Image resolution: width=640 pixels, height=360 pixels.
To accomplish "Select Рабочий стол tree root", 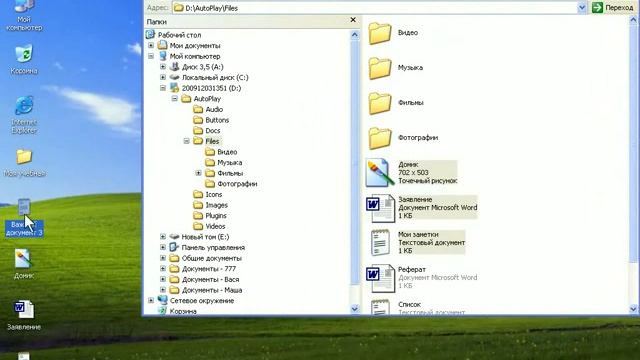I will click(179, 35).
